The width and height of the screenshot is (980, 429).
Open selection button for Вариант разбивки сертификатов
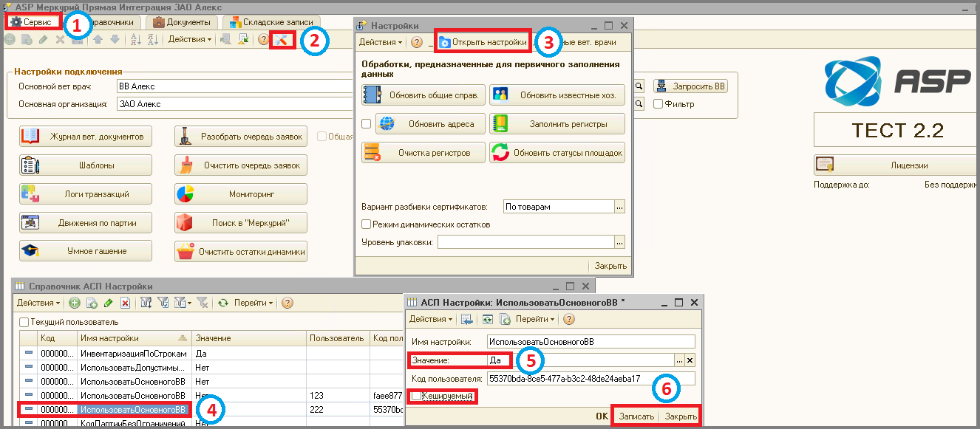pos(620,207)
